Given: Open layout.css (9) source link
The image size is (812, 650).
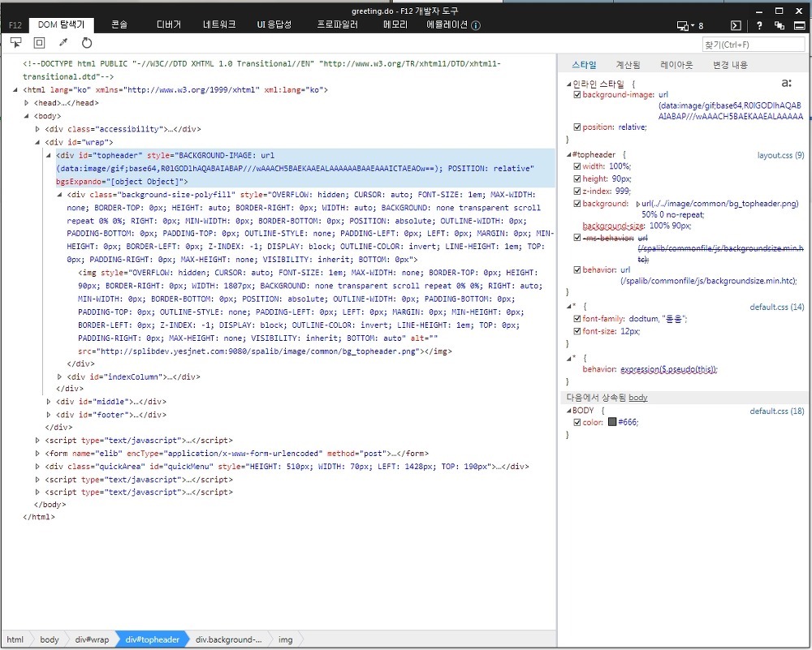Looking at the screenshot, I should (780, 155).
